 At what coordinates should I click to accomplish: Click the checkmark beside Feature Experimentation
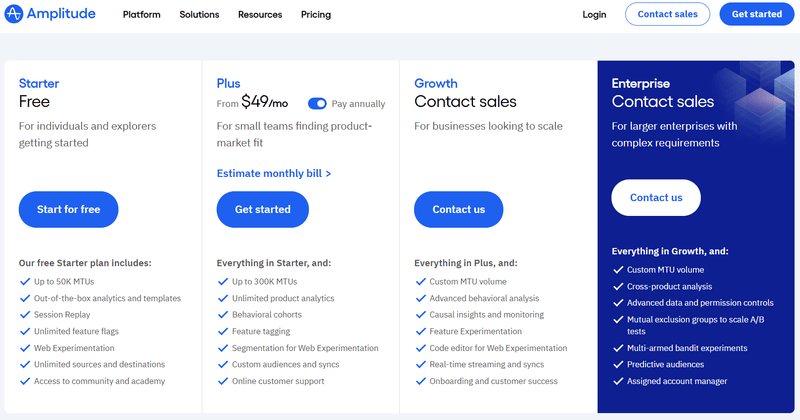click(x=419, y=332)
